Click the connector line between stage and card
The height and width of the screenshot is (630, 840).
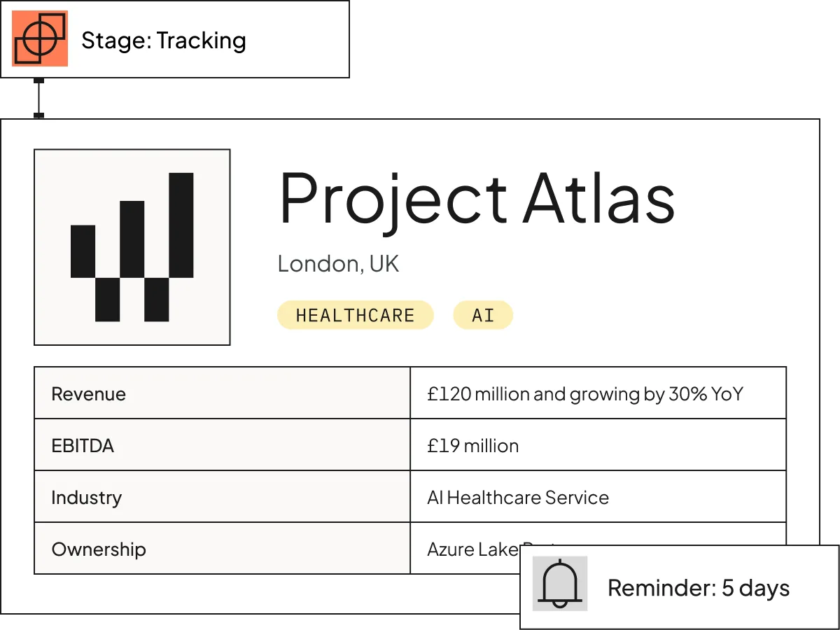[x=39, y=98]
